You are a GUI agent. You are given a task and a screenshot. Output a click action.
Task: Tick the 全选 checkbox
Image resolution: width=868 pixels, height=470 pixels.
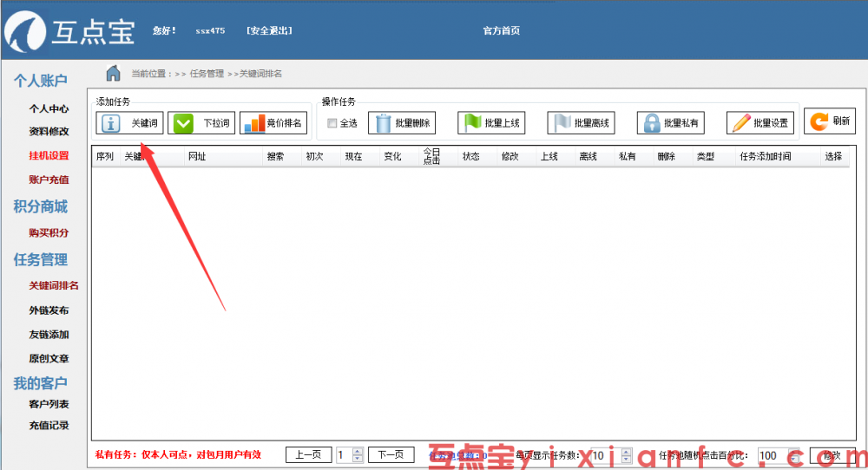(x=332, y=123)
